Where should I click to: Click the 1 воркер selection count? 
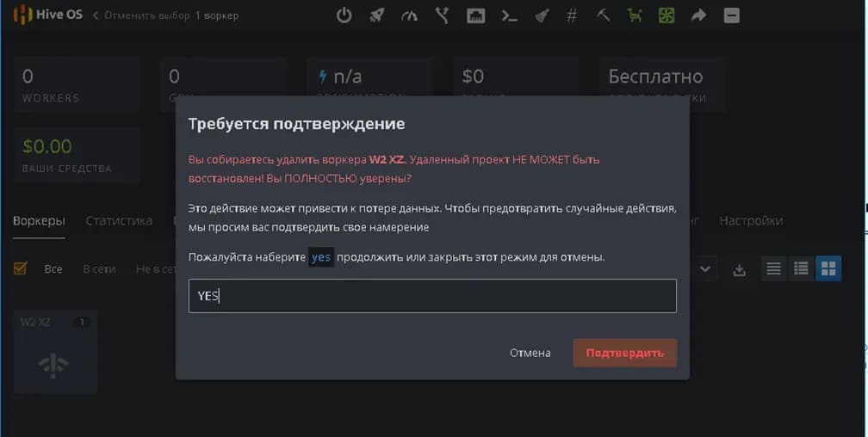pyautogui.click(x=217, y=15)
